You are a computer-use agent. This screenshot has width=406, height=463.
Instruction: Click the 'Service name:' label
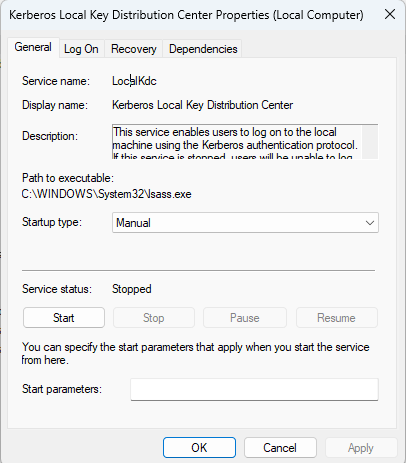point(56,81)
